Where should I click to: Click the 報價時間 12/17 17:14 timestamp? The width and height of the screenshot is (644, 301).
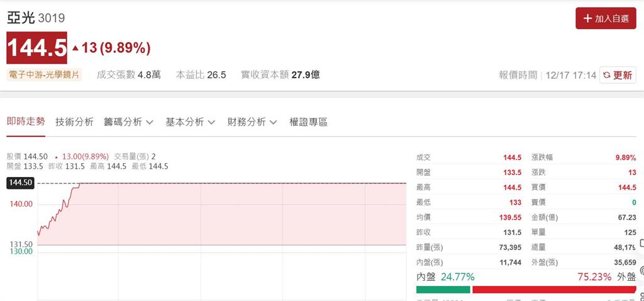[548, 76]
